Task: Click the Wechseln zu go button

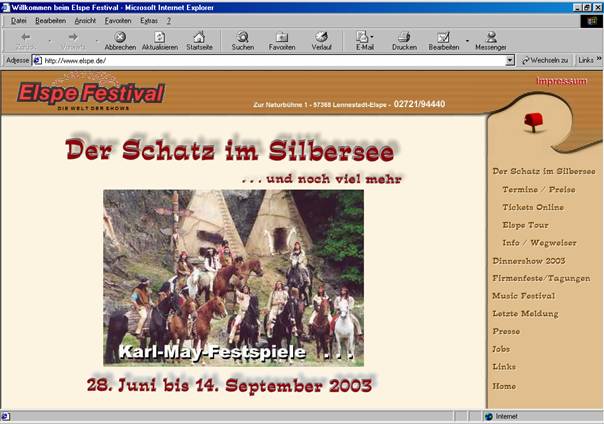Action: [545, 60]
